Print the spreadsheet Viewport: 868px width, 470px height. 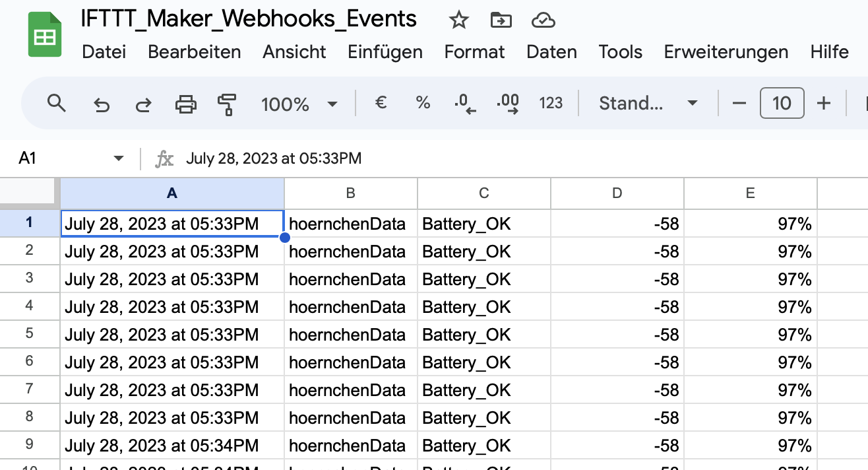point(186,104)
